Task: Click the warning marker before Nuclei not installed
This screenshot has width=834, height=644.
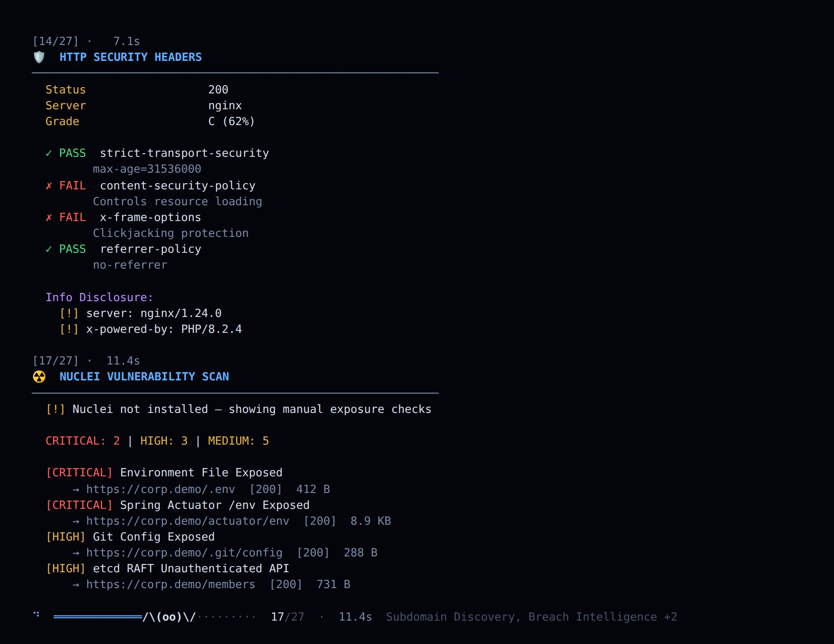Action: pyautogui.click(x=56, y=409)
